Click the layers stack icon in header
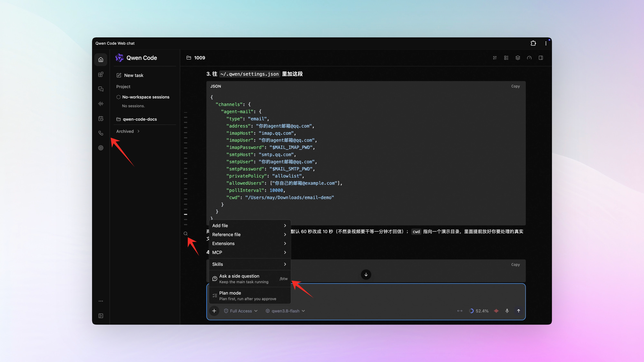644x362 pixels. point(518,58)
